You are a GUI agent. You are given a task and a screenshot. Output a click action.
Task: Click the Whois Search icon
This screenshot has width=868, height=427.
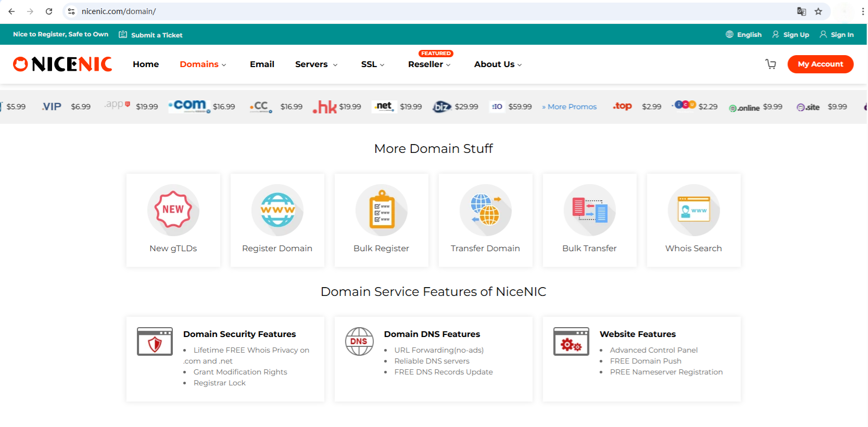(x=694, y=210)
